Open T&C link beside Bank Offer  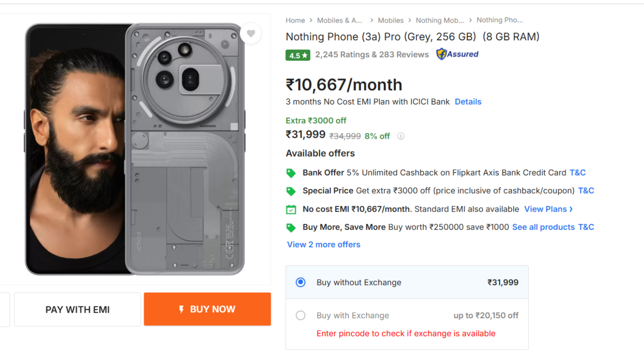[x=578, y=172]
